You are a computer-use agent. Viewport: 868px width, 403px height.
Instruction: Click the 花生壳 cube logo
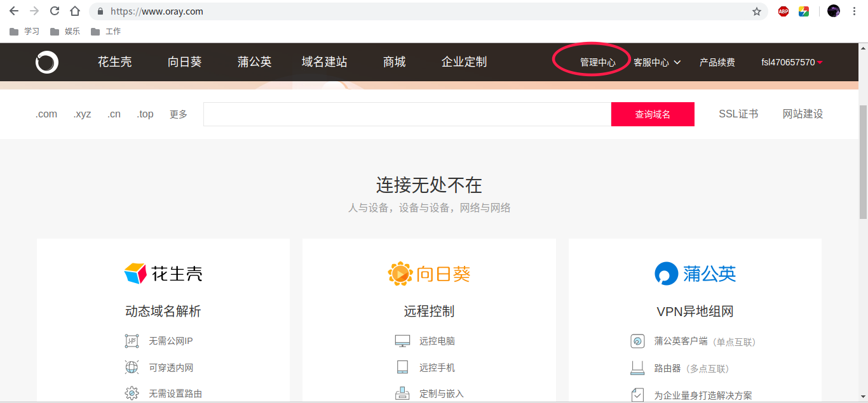(x=163, y=274)
